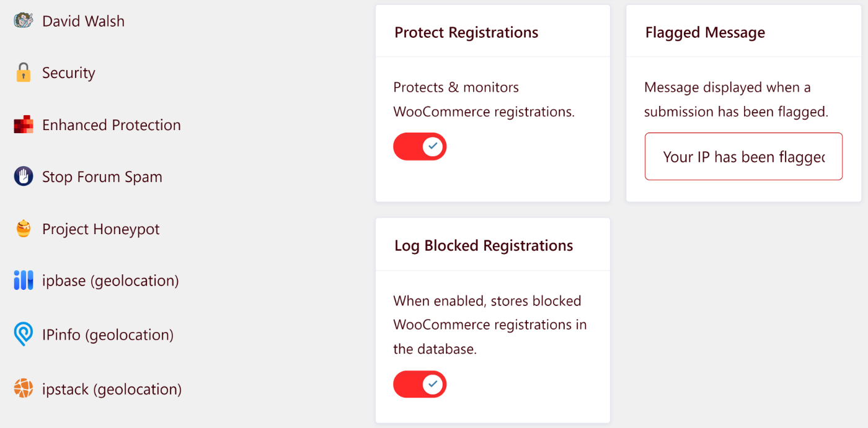Click the Flagged Message card heading
Viewport: 868px width, 428px height.
pos(704,32)
